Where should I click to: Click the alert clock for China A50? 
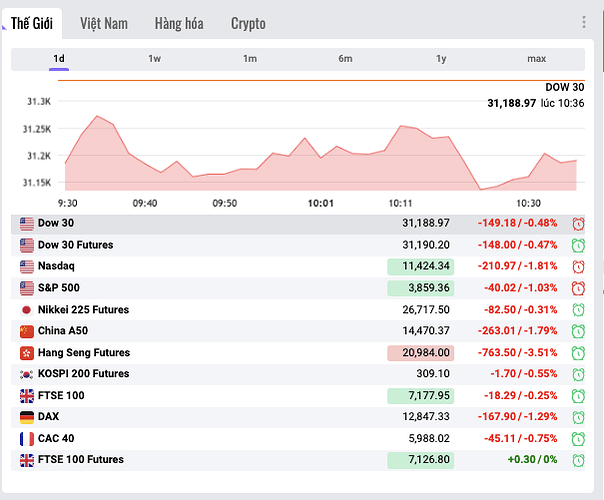click(x=578, y=331)
